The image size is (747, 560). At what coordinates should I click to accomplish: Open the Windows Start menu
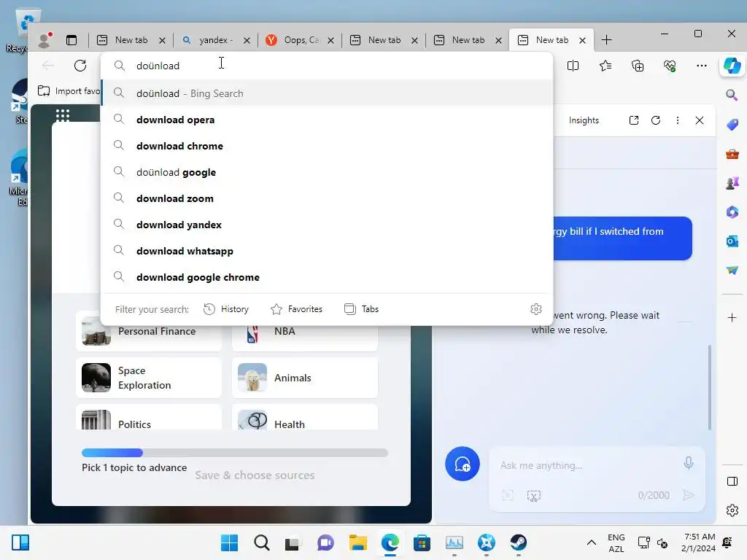coord(229,542)
